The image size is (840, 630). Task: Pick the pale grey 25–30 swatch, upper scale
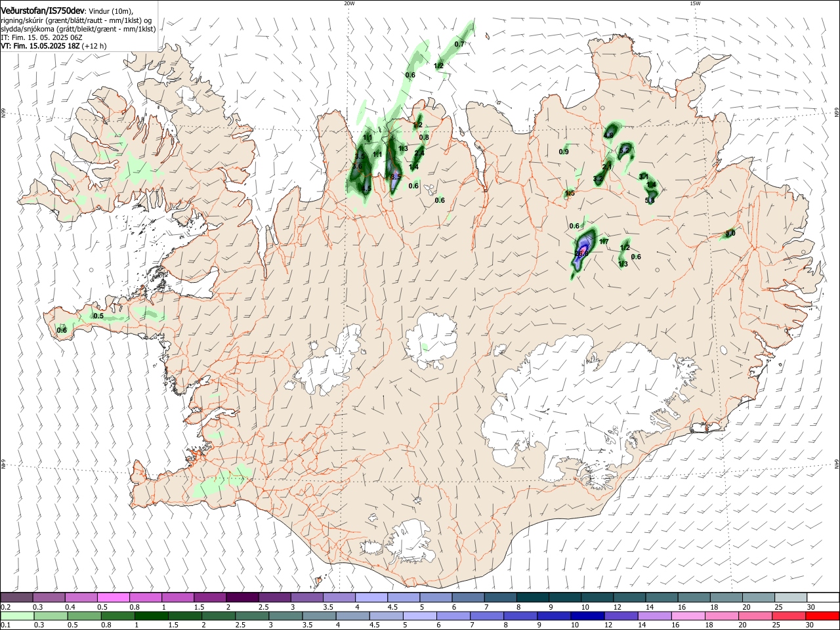click(x=791, y=598)
